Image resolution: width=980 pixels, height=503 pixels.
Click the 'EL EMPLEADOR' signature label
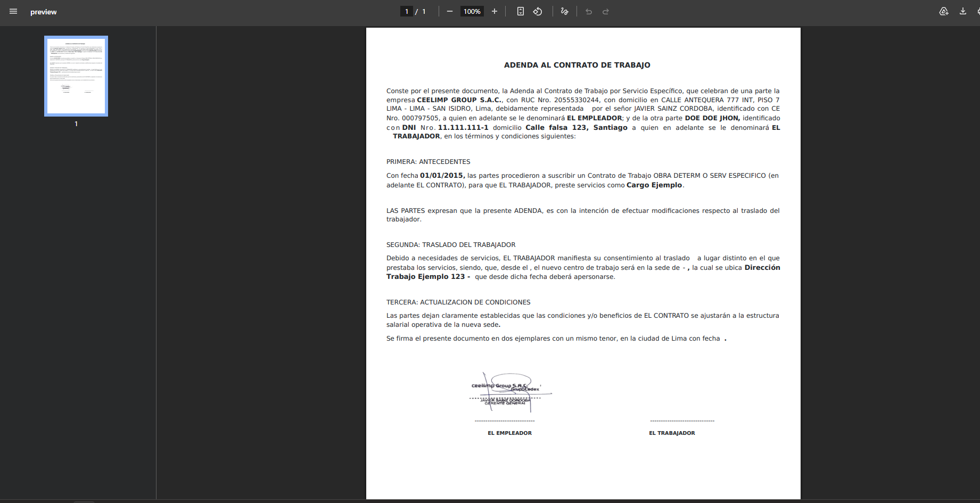click(x=510, y=433)
